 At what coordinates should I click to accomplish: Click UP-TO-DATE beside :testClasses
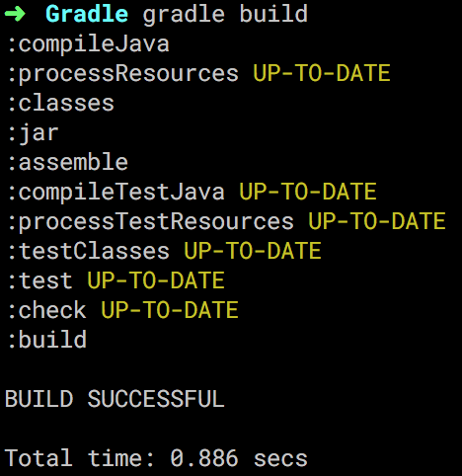(253, 251)
